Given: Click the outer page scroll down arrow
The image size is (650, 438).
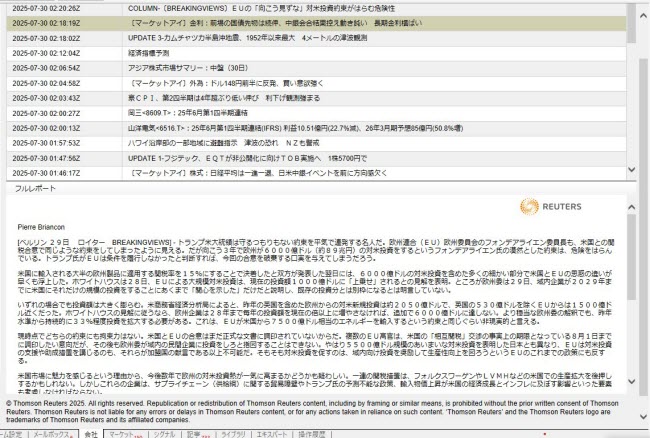Looking at the screenshot, I should [643, 416].
